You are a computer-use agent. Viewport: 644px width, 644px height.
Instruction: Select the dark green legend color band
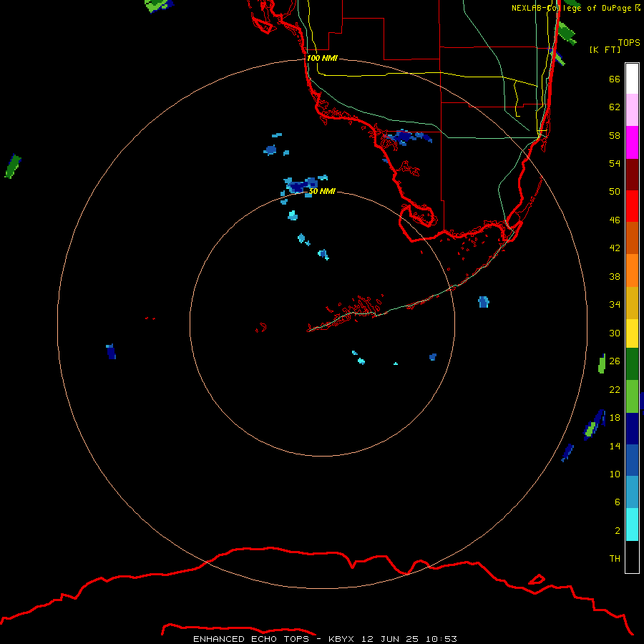coord(632,364)
